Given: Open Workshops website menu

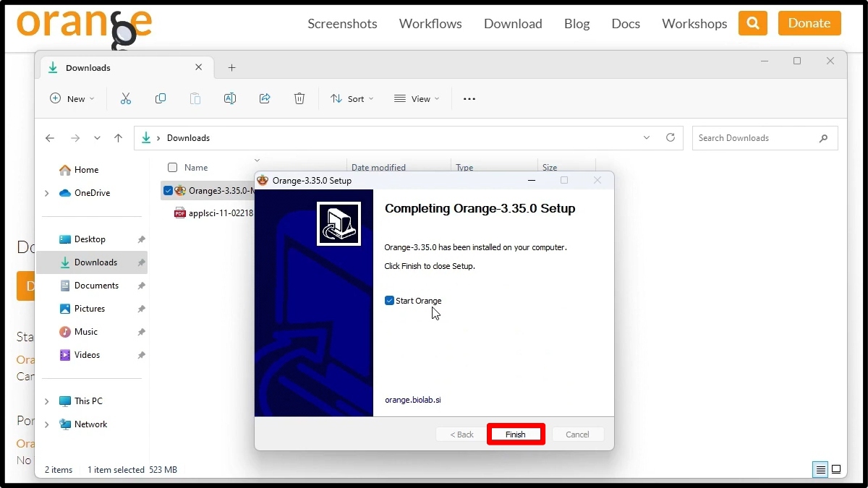Looking at the screenshot, I should (x=694, y=23).
